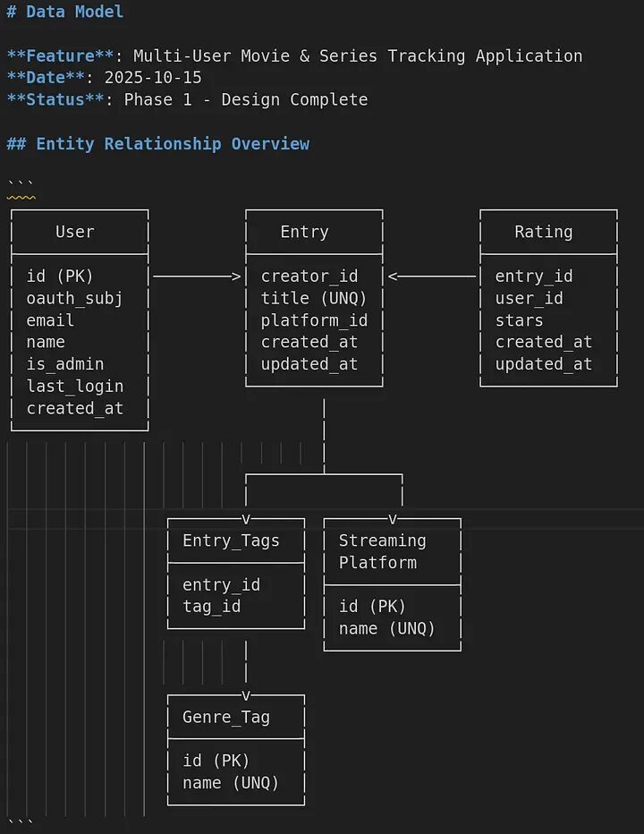Click 'created_at' in Rating box
This screenshot has width=644, height=834.
[x=544, y=342]
